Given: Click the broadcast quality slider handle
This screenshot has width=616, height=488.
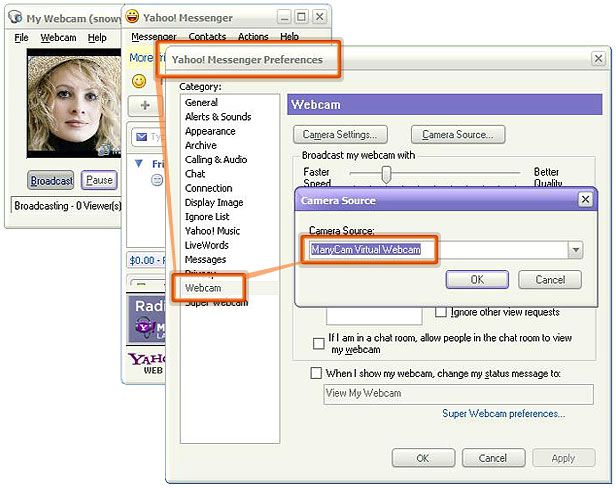Looking at the screenshot, I should point(386,175).
